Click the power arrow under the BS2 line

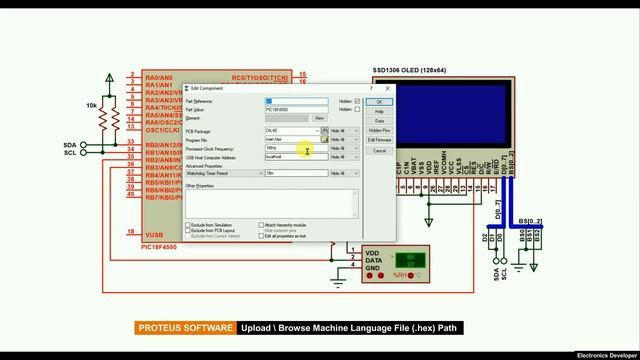tap(533, 268)
